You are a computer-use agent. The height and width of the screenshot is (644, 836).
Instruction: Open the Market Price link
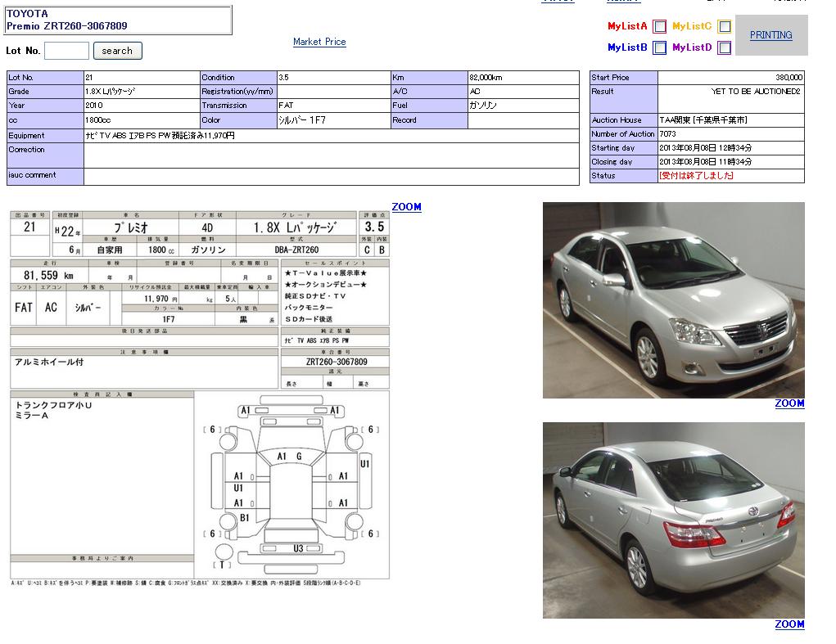(x=319, y=42)
